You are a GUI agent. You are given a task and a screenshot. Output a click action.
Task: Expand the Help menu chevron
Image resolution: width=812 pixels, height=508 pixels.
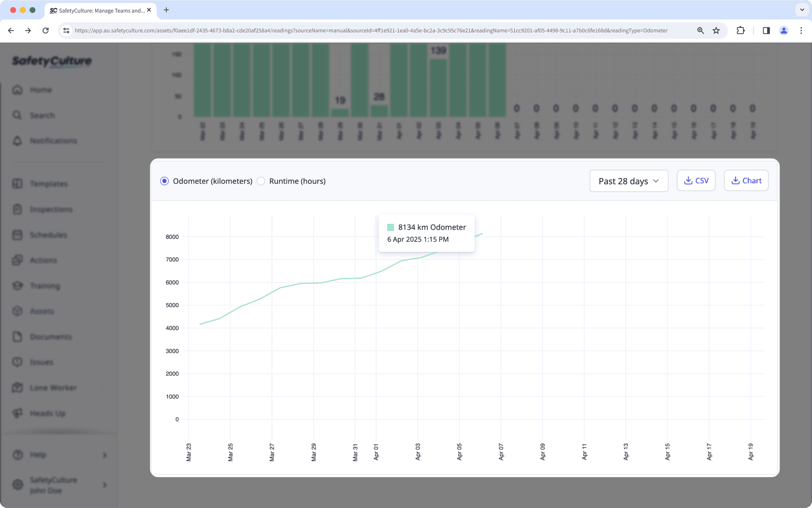pyautogui.click(x=104, y=455)
